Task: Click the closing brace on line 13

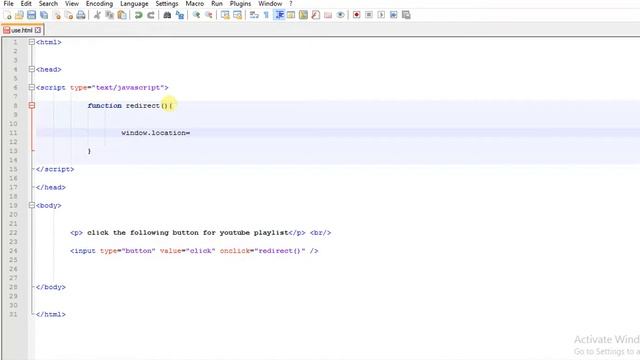Action: (89, 151)
